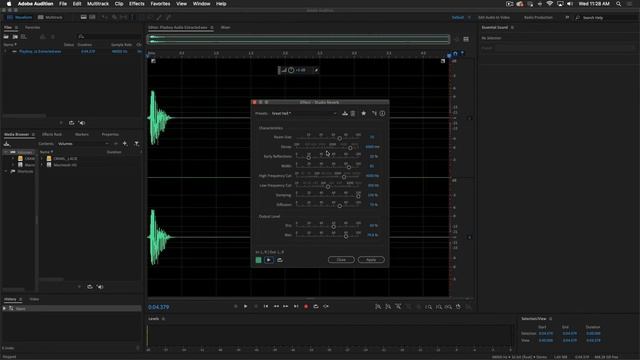Toggle the green power button in Studio Reverb
Viewport: 640px width, 360px height.
tap(258, 260)
